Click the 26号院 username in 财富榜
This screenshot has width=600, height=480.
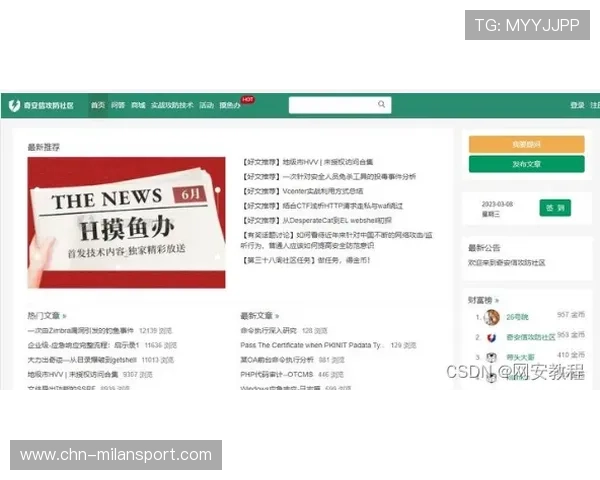tap(517, 317)
